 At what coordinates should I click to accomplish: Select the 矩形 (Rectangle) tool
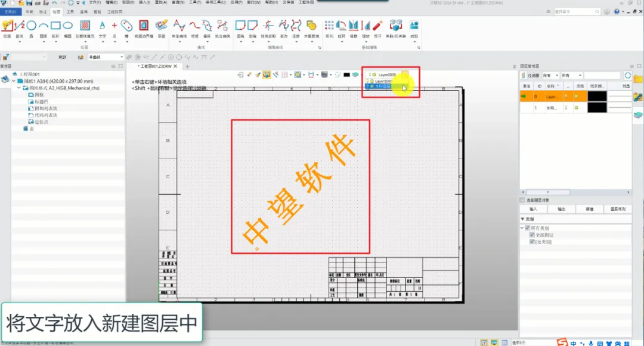point(55,27)
